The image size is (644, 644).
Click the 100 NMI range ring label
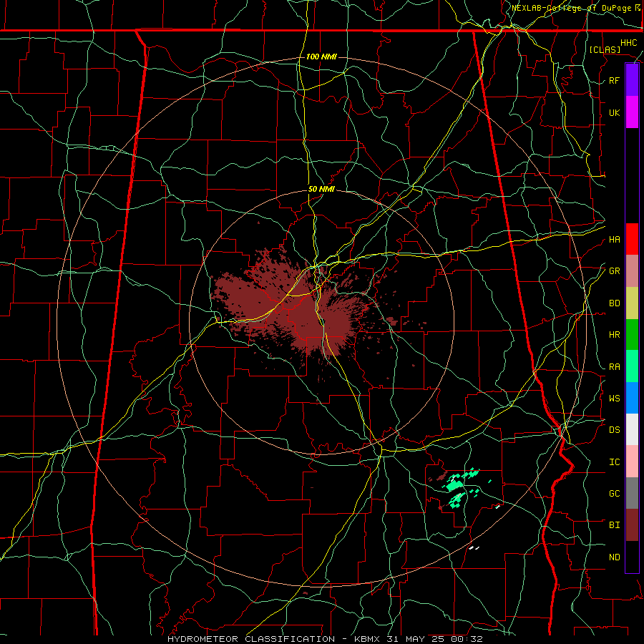pyautogui.click(x=321, y=57)
